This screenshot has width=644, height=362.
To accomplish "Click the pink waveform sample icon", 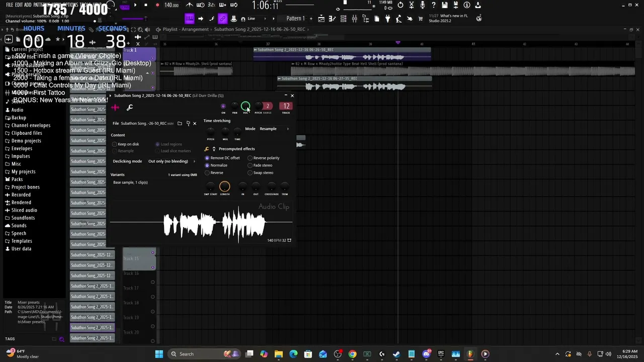I will pyautogui.click(x=115, y=107).
